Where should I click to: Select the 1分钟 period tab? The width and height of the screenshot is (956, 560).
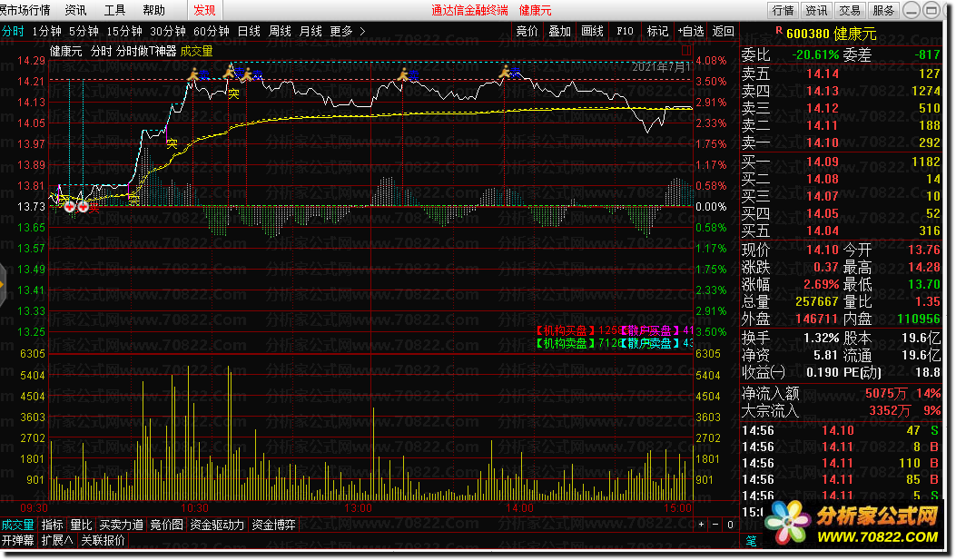tap(47, 31)
